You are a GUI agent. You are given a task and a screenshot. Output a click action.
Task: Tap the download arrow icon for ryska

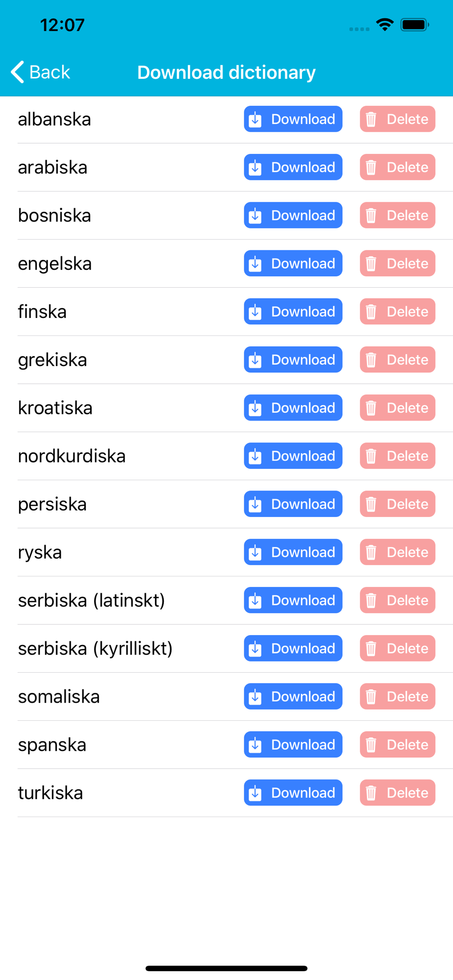tap(255, 553)
